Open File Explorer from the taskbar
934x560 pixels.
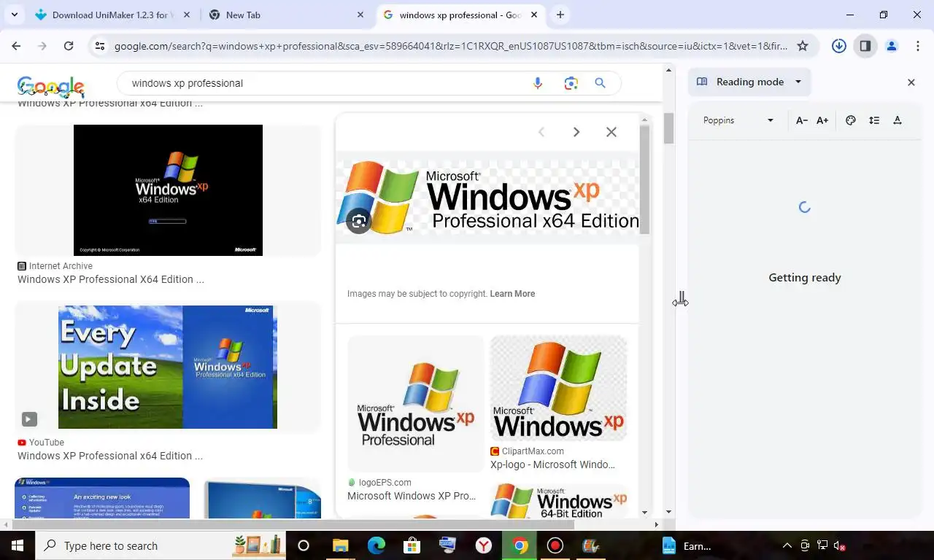click(x=340, y=545)
